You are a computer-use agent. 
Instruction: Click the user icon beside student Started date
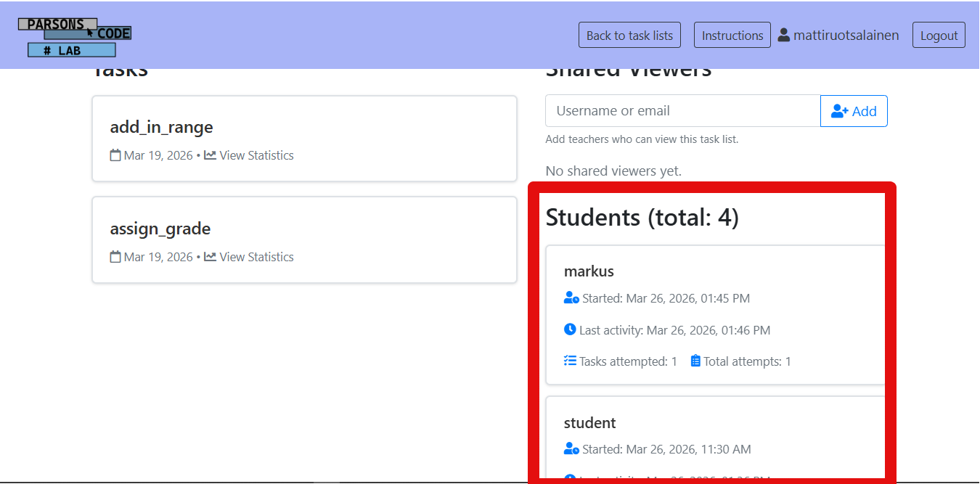(571, 448)
